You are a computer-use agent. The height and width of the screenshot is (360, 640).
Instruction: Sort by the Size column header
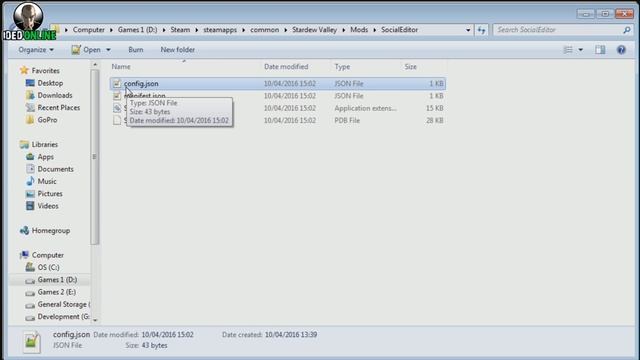pyautogui.click(x=411, y=67)
